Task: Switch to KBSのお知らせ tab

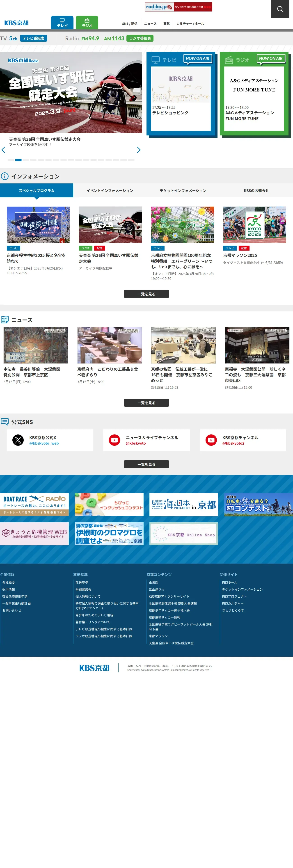Action: click(x=256, y=190)
